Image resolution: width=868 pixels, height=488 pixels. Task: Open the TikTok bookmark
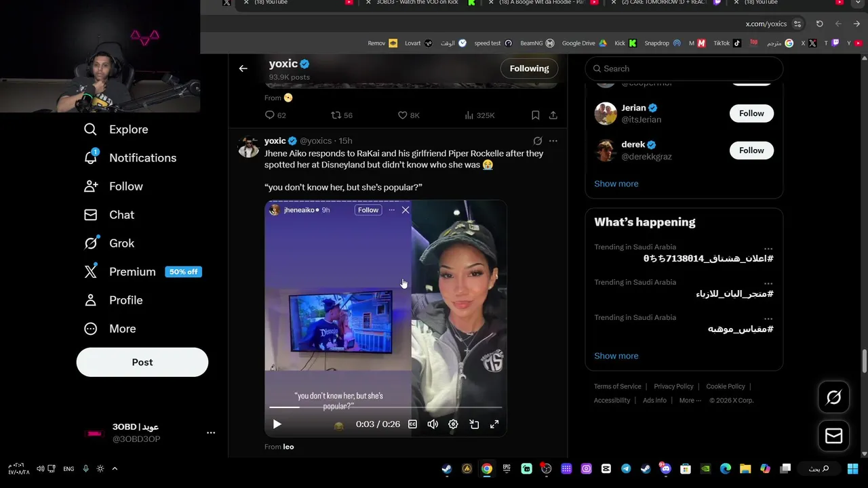click(728, 43)
